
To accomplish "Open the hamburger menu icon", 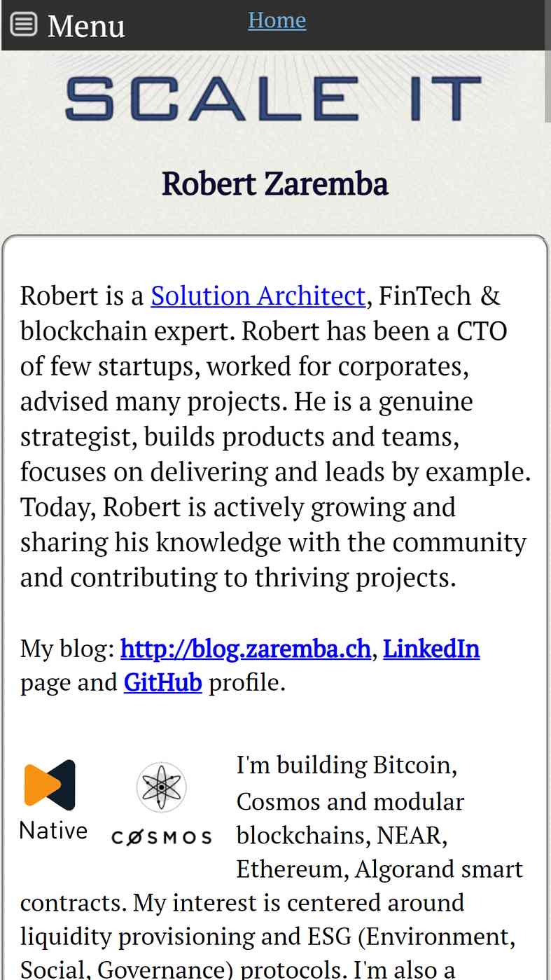I will click(x=23, y=25).
